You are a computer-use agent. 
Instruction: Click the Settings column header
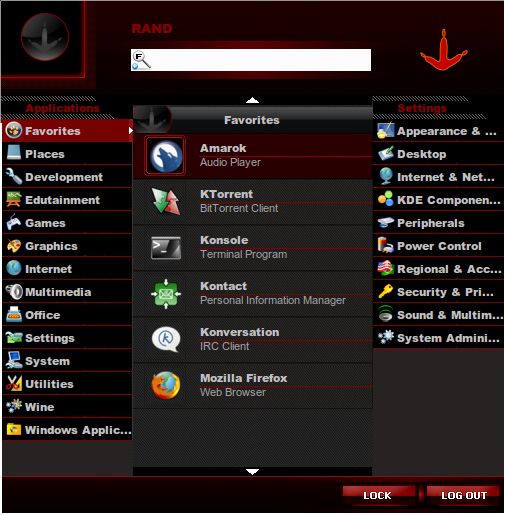tap(422, 108)
